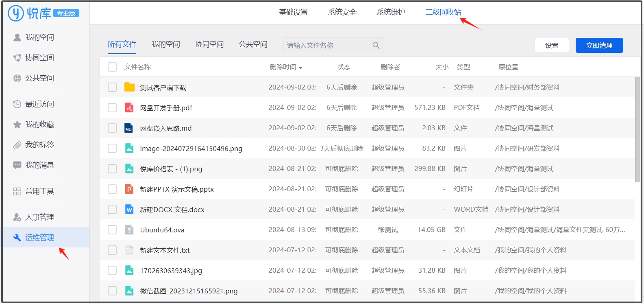Toggle the select-all checkbox in header

[112, 67]
